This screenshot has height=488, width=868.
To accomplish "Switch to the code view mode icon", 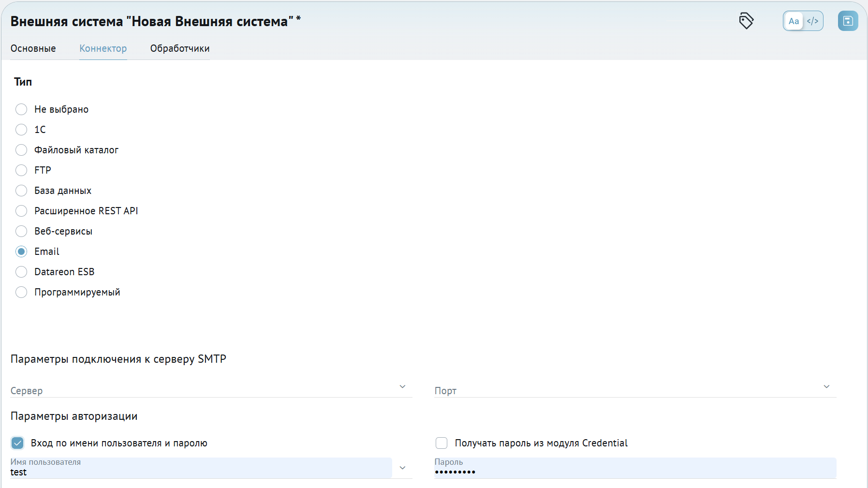I will coord(812,21).
